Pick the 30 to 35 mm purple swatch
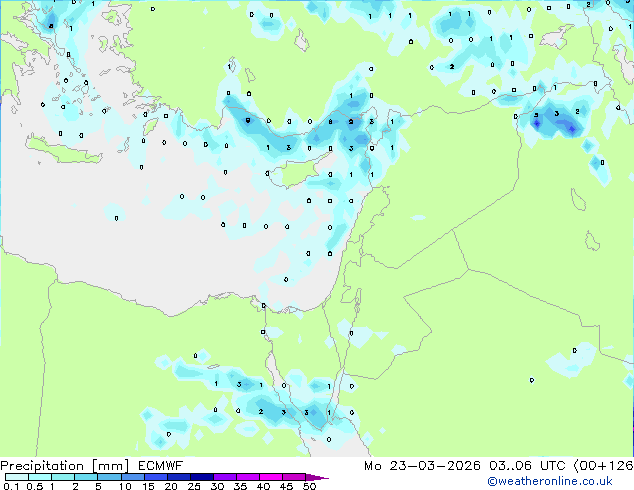This screenshot has height=490, width=634. (x=224, y=477)
